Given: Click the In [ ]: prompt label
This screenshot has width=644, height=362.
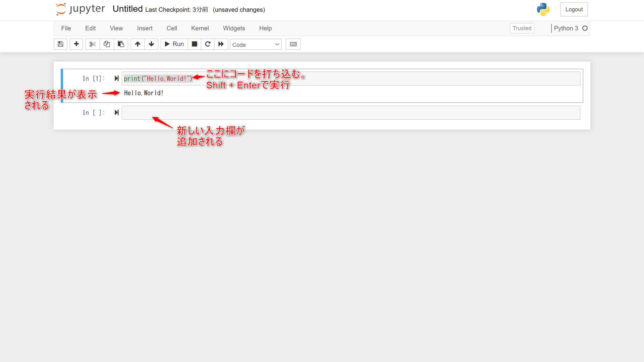Looking at the screenshot, I should pos(94,113).
